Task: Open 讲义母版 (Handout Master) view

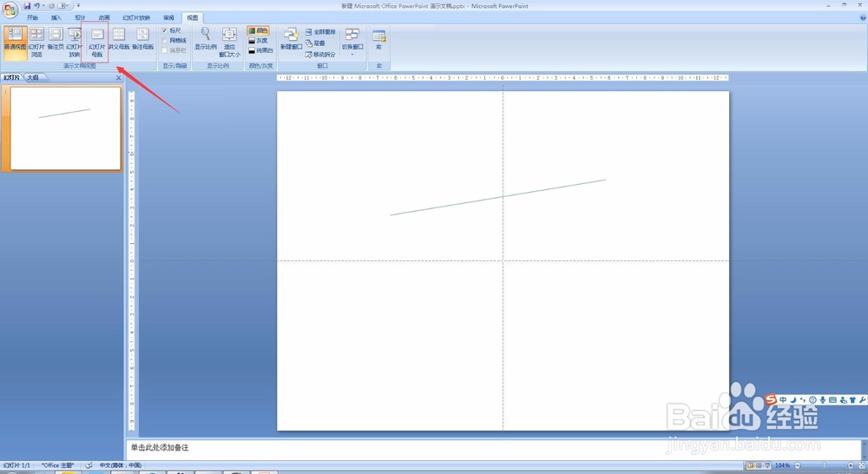Action: pyautogui.click(x=119, y=39)
